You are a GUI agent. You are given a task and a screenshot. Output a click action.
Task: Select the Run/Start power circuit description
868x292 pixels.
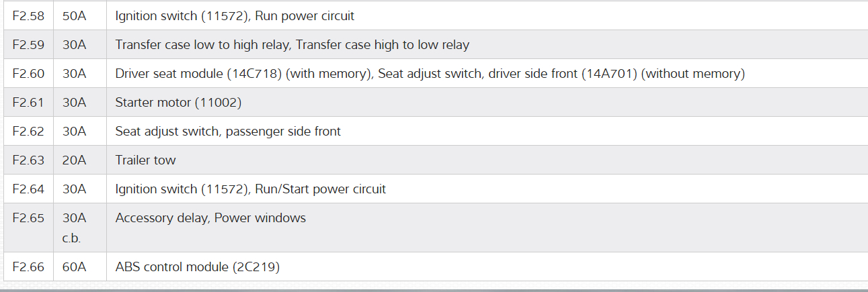click(251, 189)
